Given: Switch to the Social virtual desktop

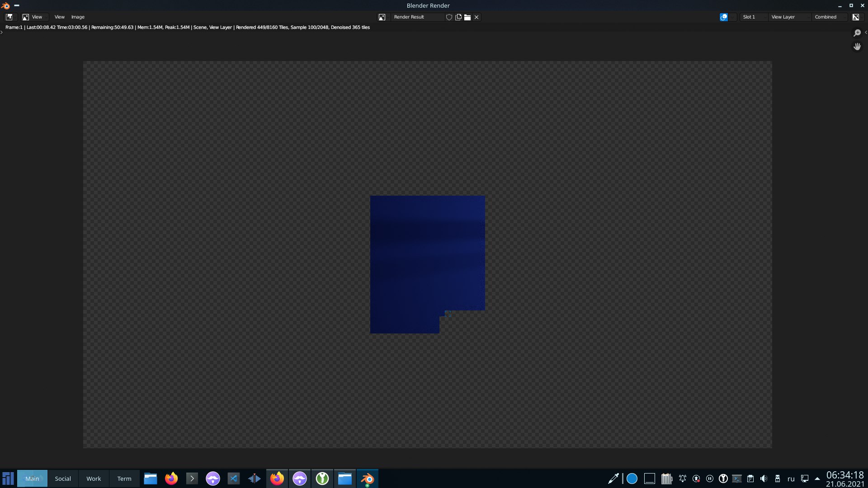Looking at the screenshot, I should [63, 479].
